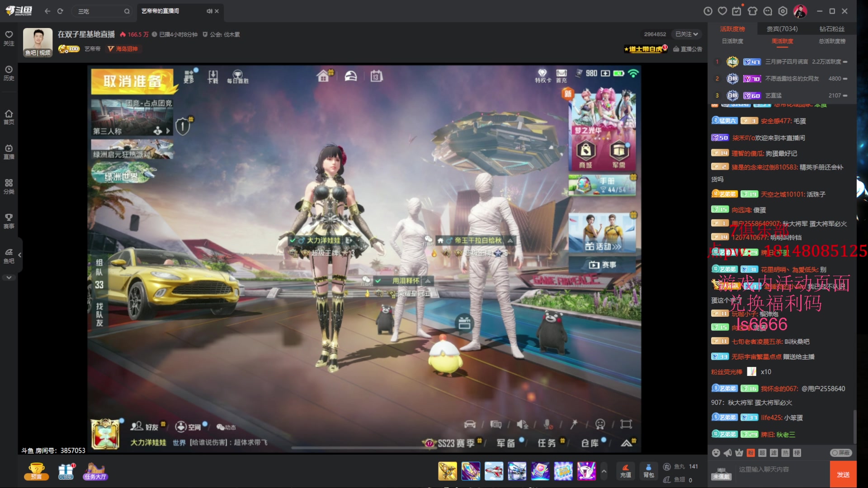The width and height of the screenshot is (868, 488).
Task: Mute the 艺帝帝的直播间 tab audio
Action: (209, 11)
